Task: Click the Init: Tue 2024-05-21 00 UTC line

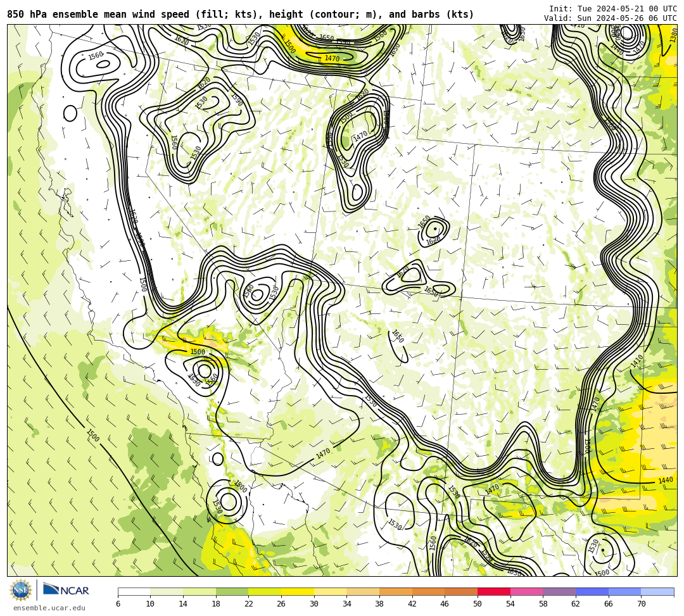Action: 613,9
